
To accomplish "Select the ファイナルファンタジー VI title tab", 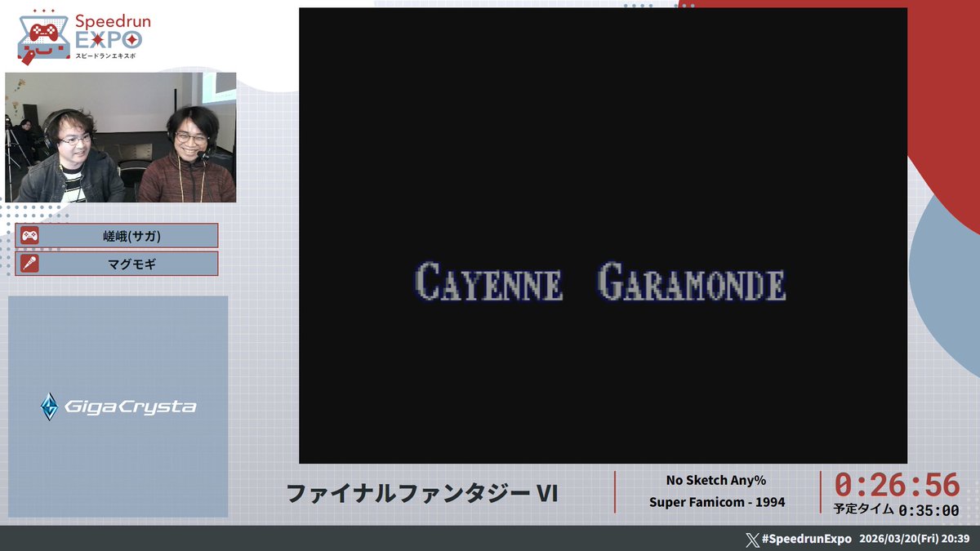I will tap(425, 491).
